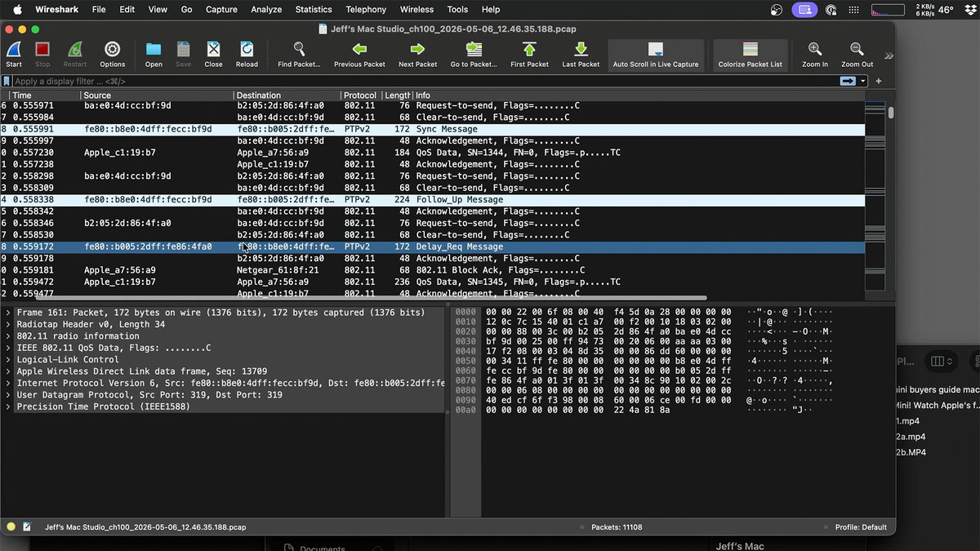This screenshot has height=551, width=980.
Task: Click the network speed menu bar indicator
Action: (x=924, y=10)
